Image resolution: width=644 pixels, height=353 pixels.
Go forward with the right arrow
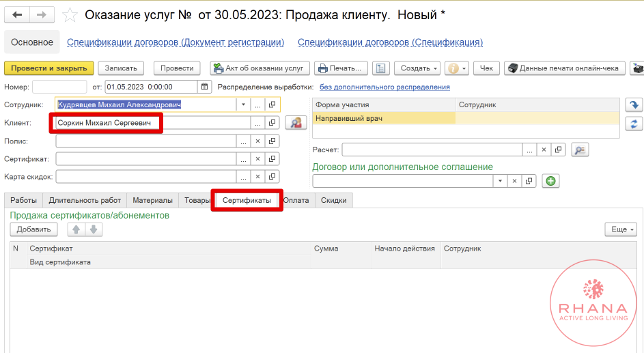[42, 15]
